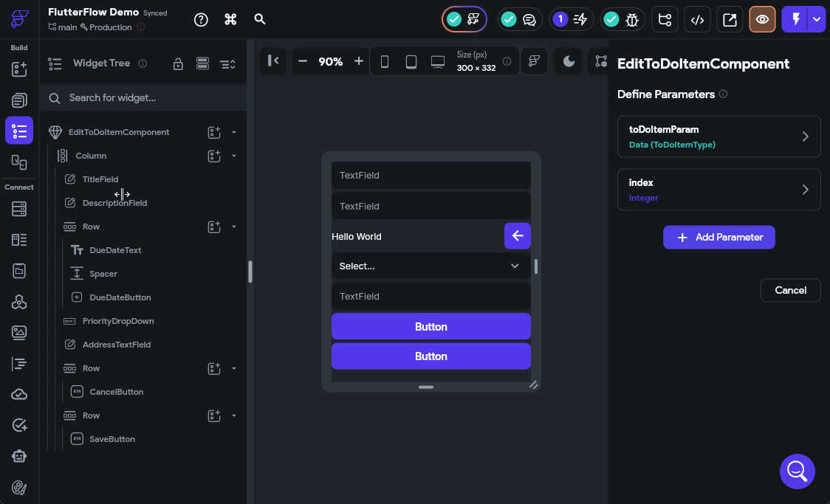Add a child widget to Column
Viewport: 830px width, 504px height.
point(214,156)
